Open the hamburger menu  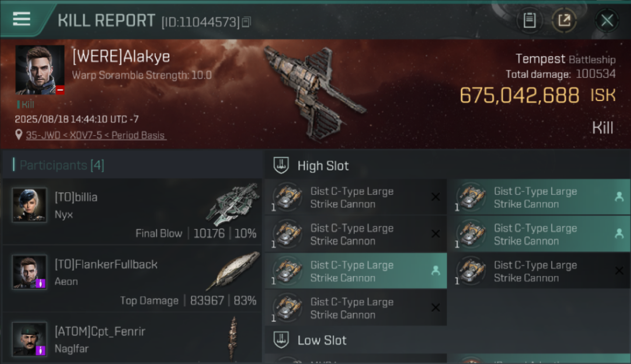coord(21,19)
